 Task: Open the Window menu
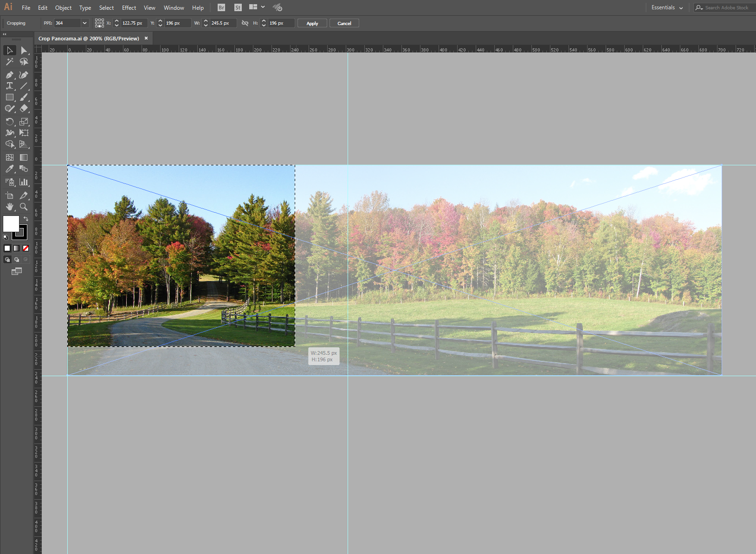pyautogui.click(x=174, y=8)
